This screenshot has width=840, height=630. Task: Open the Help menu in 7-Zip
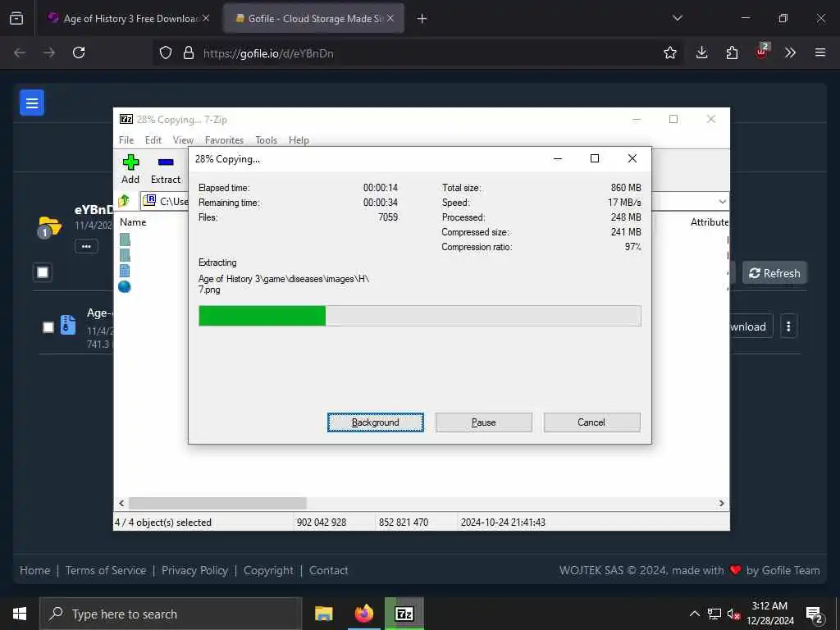299,139
